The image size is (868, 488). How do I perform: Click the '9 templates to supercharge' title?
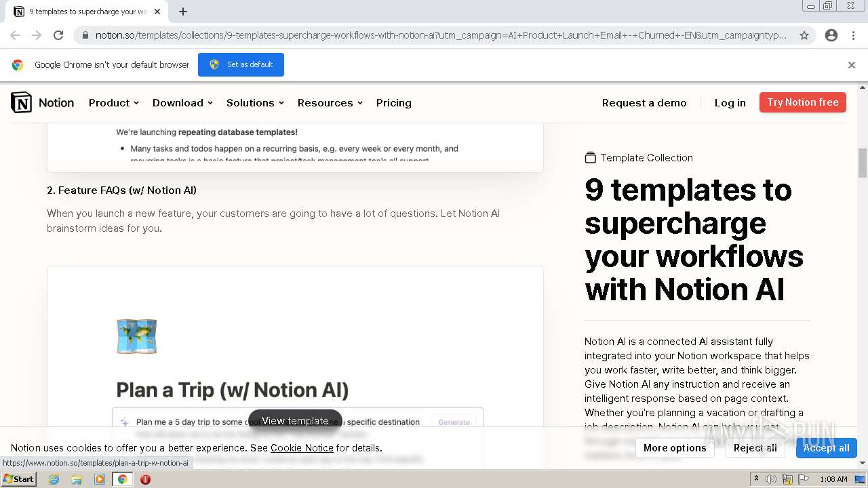(694, 239)
